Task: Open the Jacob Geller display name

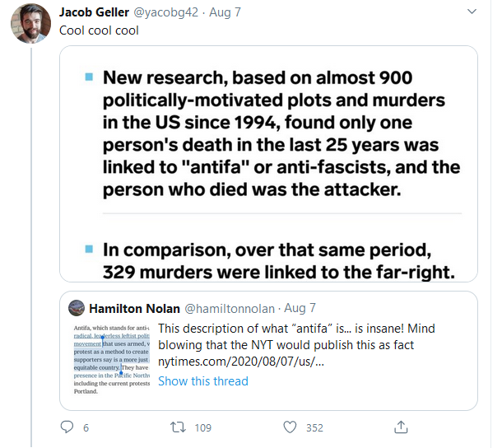Action: [x=94, y=12]
